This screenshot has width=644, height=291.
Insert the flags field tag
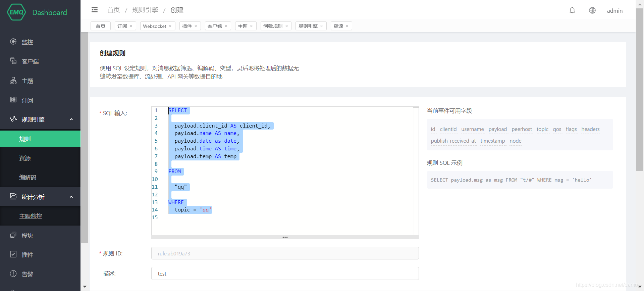pyautogui.click(x=571, y=129)
